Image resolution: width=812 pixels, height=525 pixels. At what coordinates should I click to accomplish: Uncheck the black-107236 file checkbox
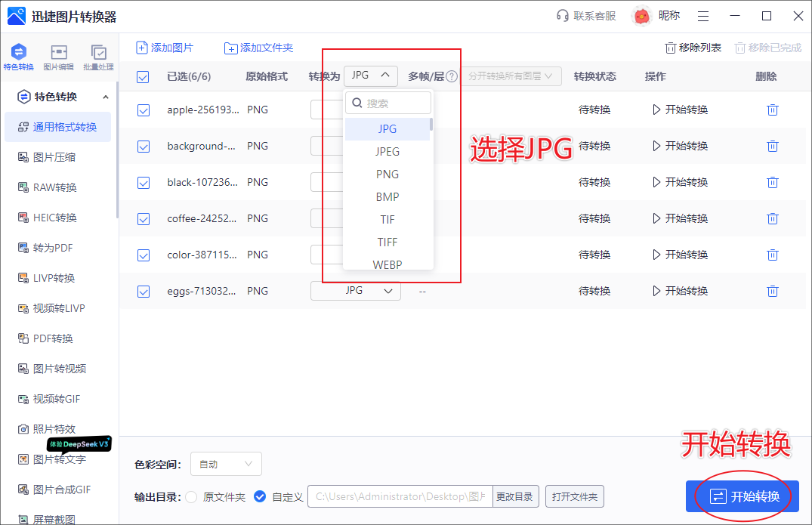144,183
